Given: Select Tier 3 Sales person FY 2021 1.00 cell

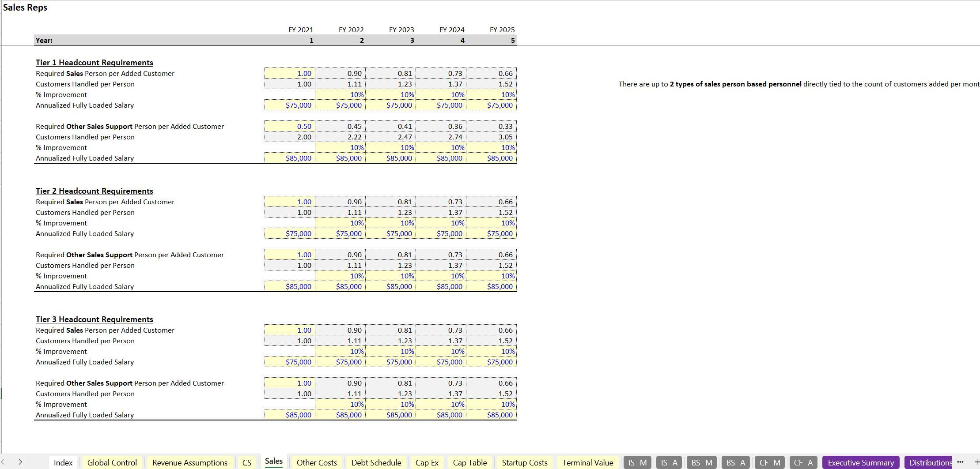Looking at the screenshot, I should 290,330.
